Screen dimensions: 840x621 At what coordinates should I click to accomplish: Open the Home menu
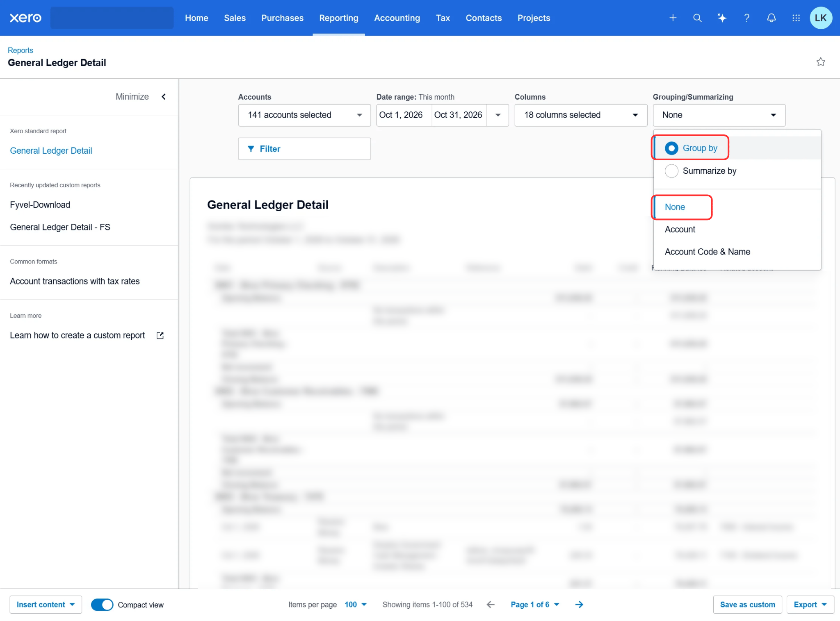[x=196, y=18]
